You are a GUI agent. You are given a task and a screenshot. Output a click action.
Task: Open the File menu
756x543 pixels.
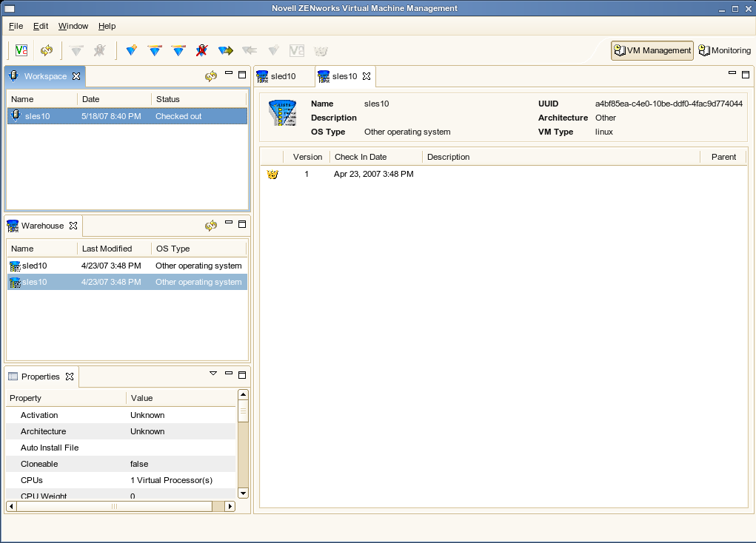pos(16,26)
